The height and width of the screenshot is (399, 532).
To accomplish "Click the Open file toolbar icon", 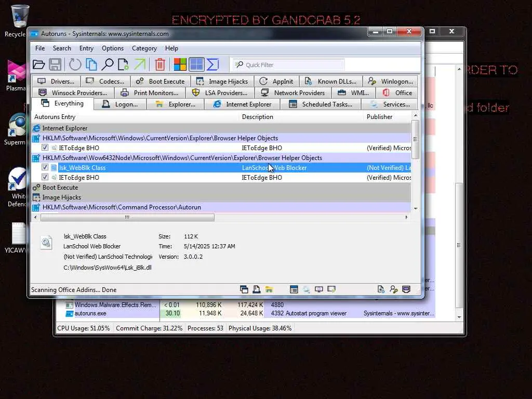I will tap(38, 64).
